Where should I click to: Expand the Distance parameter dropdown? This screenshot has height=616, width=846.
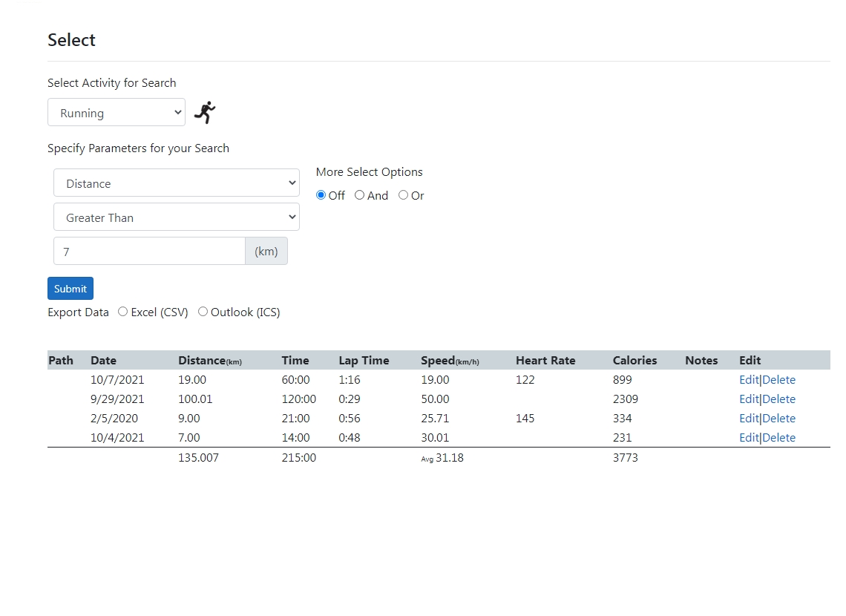click(x=177, y=183)
